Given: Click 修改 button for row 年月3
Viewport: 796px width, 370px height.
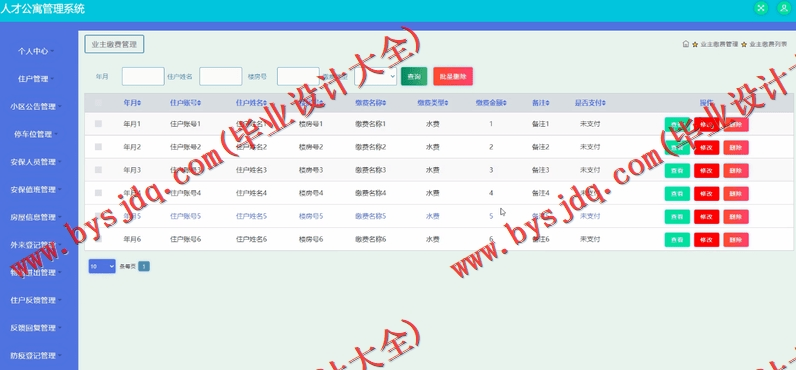Looking at the screenshot, I should coord(707,171).
